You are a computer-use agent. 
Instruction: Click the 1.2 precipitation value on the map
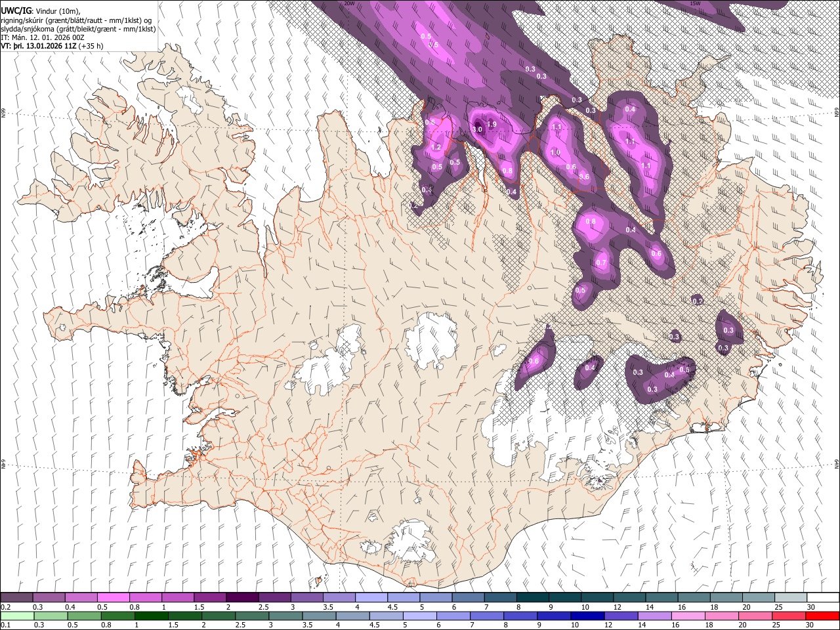click(x=436, y=148)
